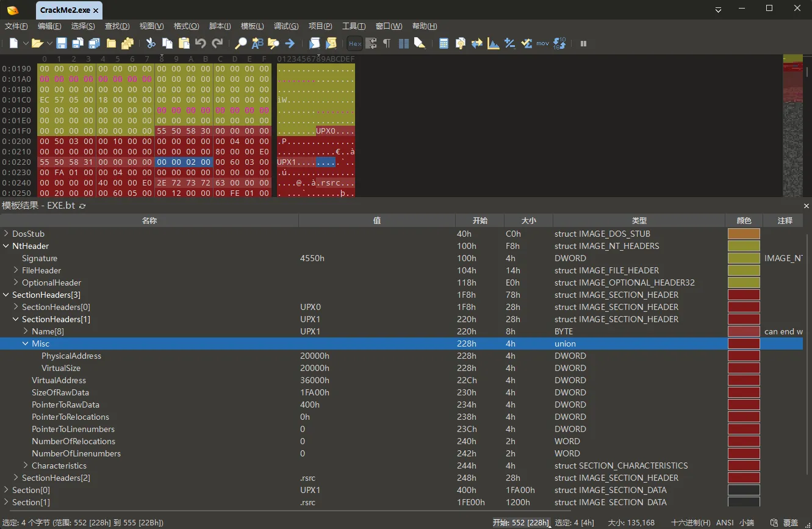Screen dimensions: 812x529
Task: Click the open file folder icon
Action: pyautogui.click(x=37, y=43)
